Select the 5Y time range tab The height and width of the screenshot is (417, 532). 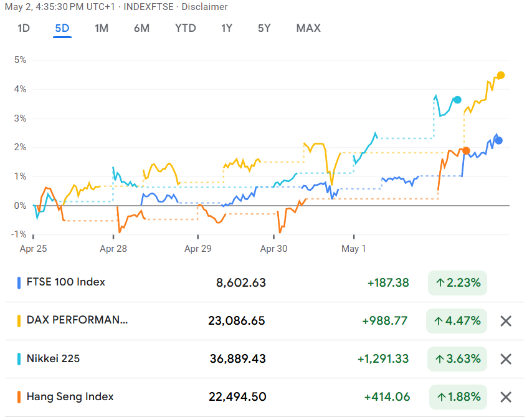tap(264, 28)
